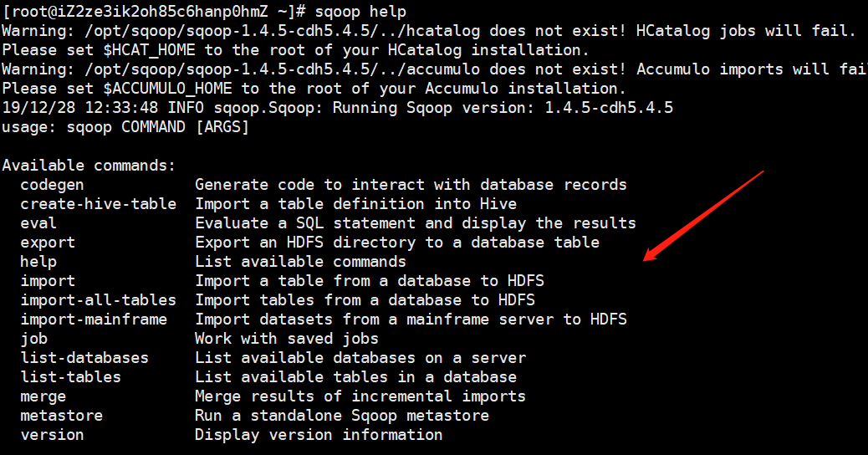The image size is (868, 455).
Task: Click the '$ACCUMULO_HOME' variable text
Action: click(167, 89)
